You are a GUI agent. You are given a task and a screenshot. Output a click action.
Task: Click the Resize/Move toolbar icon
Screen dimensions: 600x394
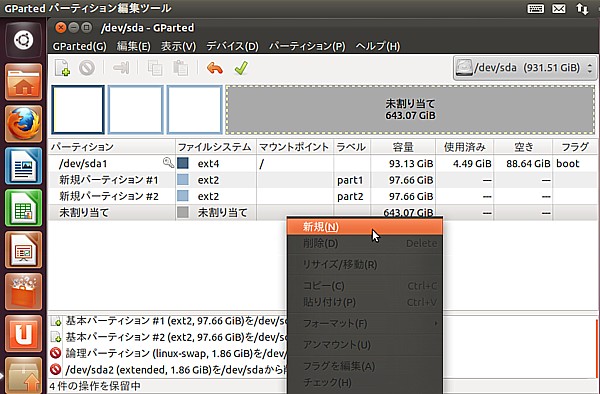[121, 68]
